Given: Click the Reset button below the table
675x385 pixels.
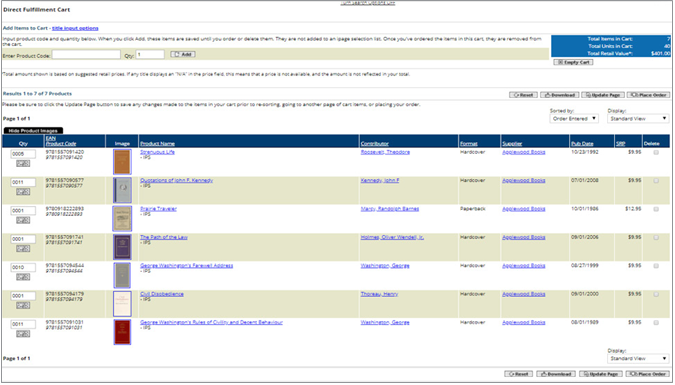Looking at the screenshot, I should (x=519, y=374).
